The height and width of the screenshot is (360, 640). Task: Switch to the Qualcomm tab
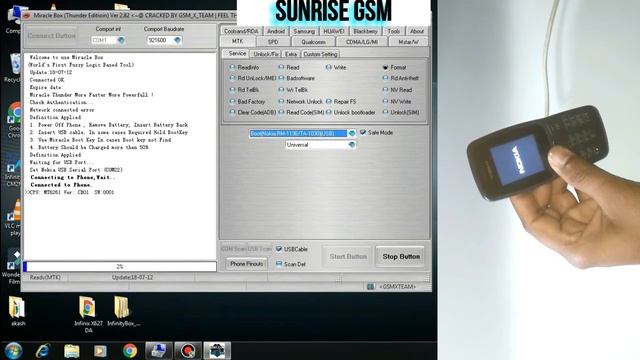click(313, 42)
